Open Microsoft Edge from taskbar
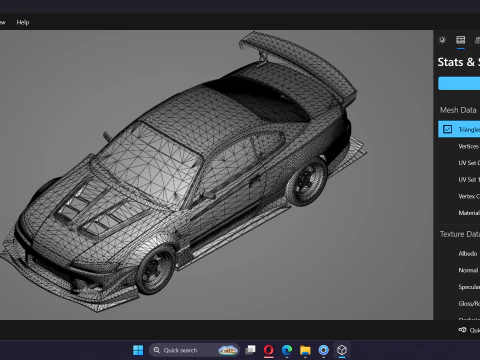The width and height of the screenshot is (480, 360). point(287,350)
